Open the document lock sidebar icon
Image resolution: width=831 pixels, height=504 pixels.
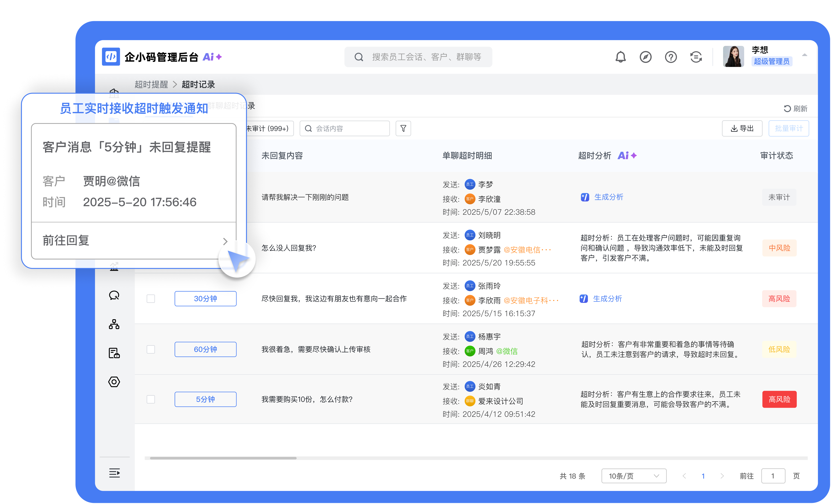click(114, 353)
